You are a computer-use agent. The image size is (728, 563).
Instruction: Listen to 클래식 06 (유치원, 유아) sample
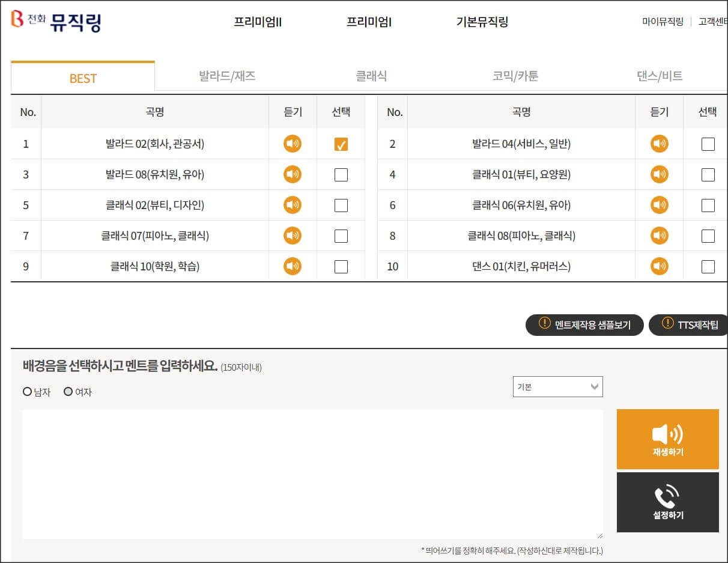pyautogui.click(x=660, y=205)
